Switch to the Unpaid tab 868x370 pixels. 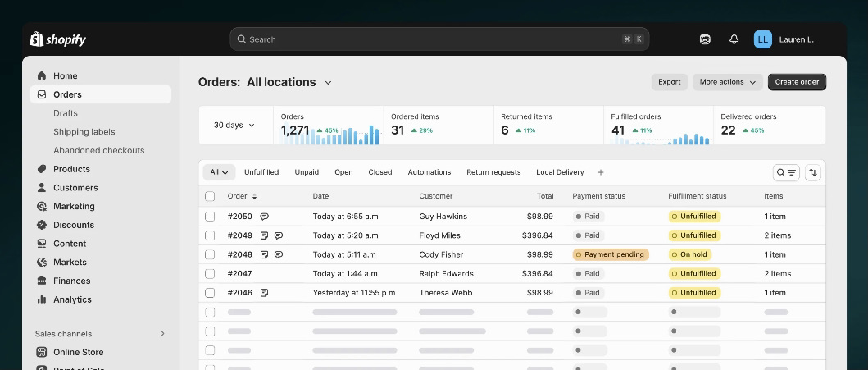coord(307,172)
